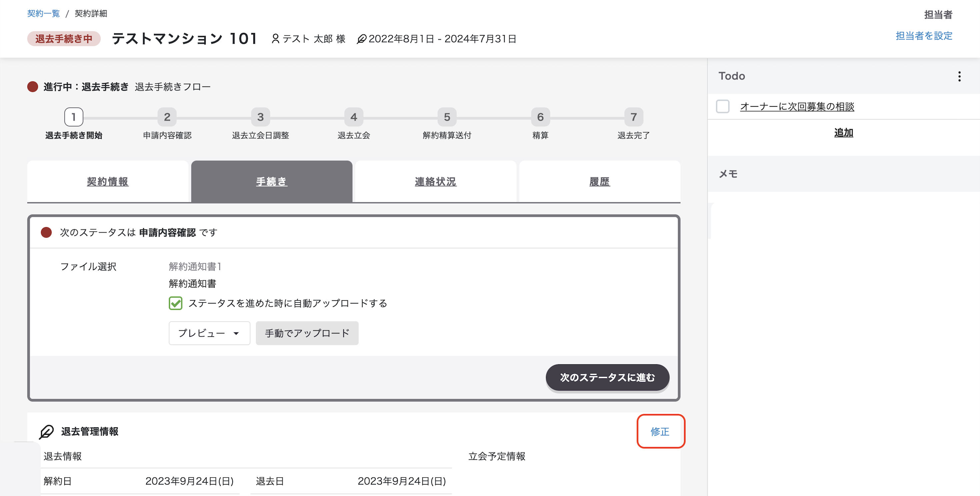
Task: Select step 2 申請内容確認 in the flow
Action: pyautogui.click(x=167, y=117)
